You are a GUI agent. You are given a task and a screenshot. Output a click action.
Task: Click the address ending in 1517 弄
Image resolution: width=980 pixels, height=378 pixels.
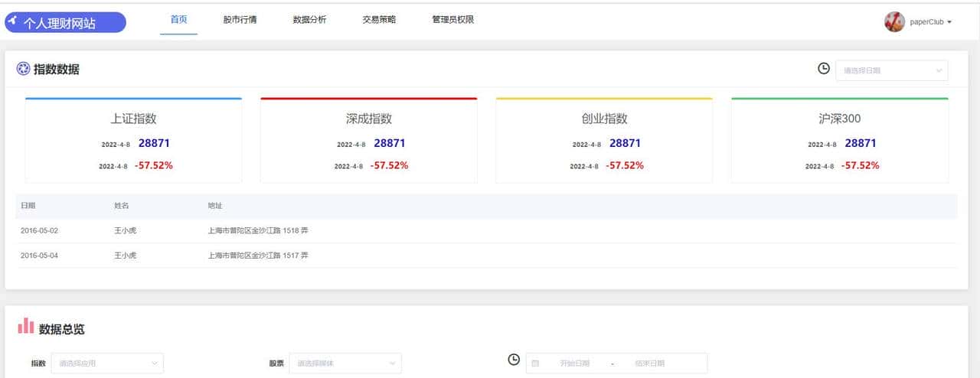258,255
